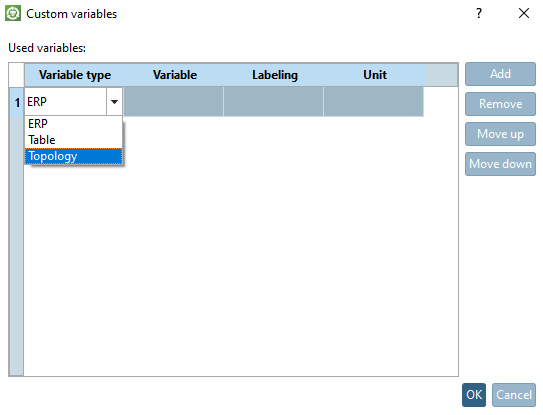Screen dimensions: 543x415
Task: Select row 1 header cell
Action: coord(17,103)
